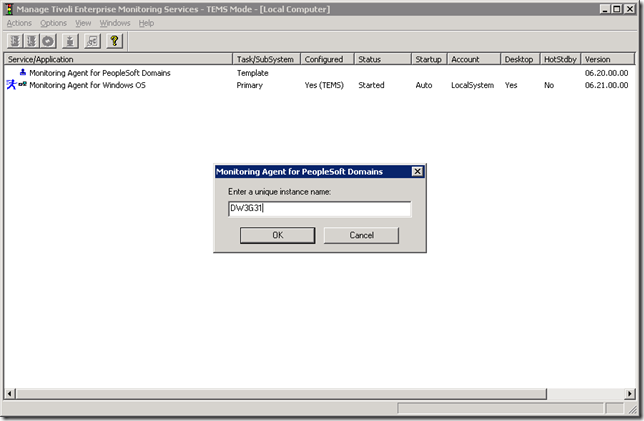Click the HotStdby column header
The image size is (644, 421).
tap(560, 59)
